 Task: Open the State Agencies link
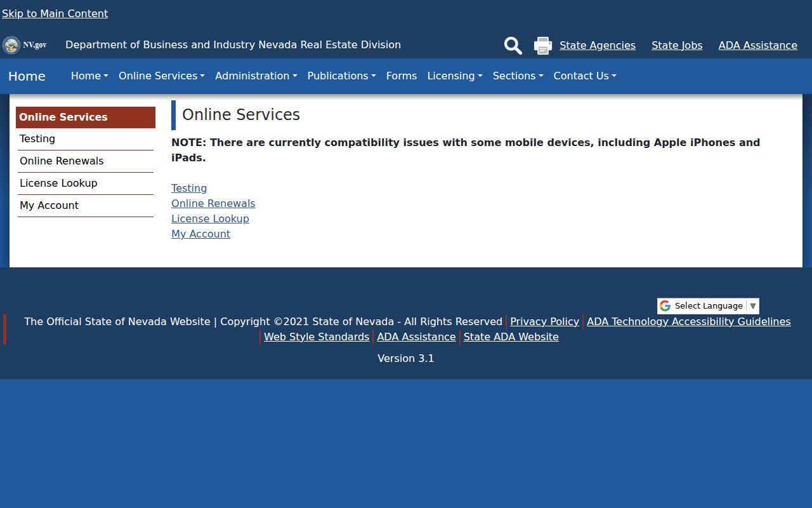coord(598,45)
